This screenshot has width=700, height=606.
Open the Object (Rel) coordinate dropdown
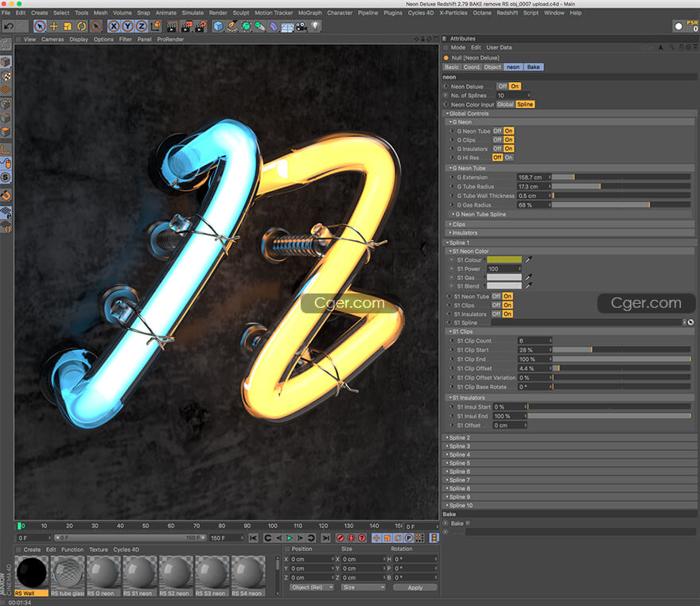point(313,588)
